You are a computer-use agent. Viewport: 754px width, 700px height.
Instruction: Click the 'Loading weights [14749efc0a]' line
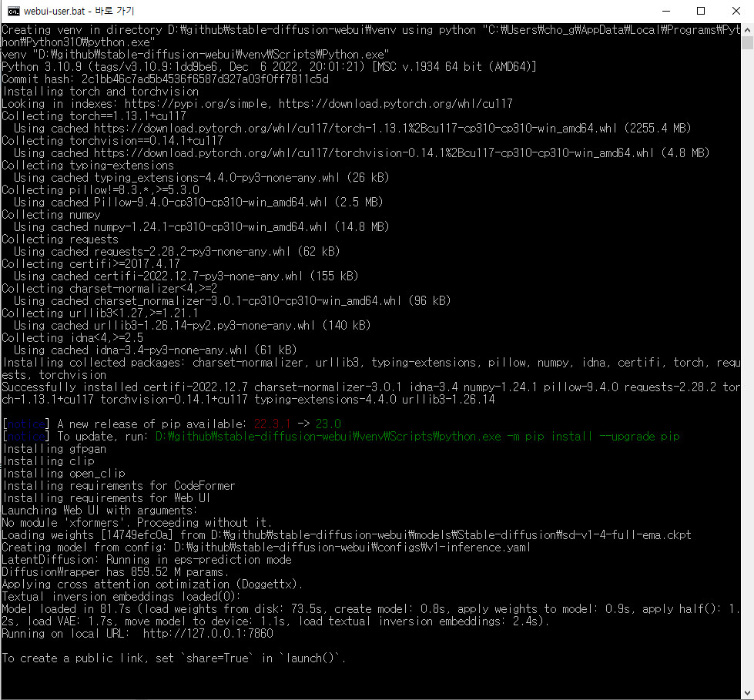(347, 534)
